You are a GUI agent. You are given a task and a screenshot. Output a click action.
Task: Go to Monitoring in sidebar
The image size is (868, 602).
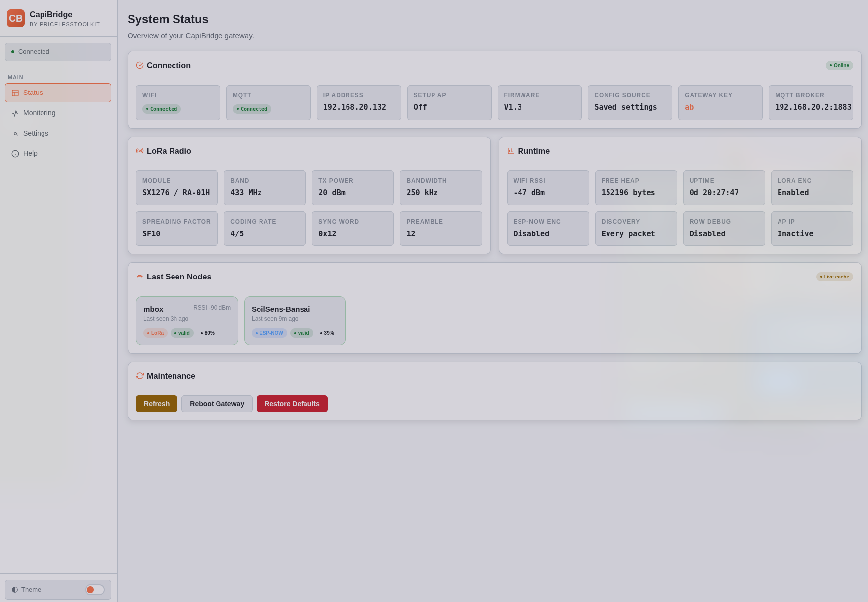pyautogui.click(x=58, y=113)
